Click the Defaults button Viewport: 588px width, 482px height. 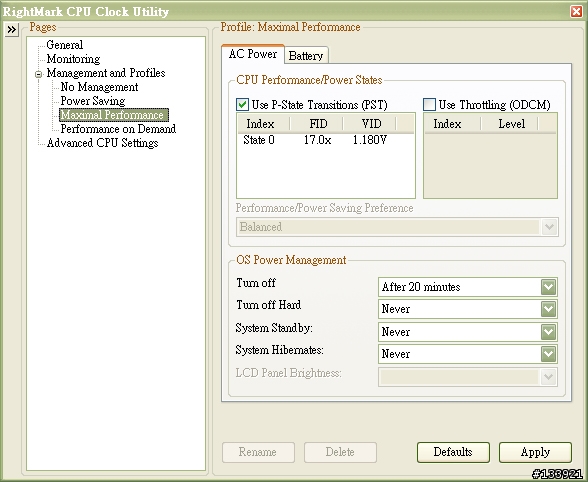[x=453, y=452]
